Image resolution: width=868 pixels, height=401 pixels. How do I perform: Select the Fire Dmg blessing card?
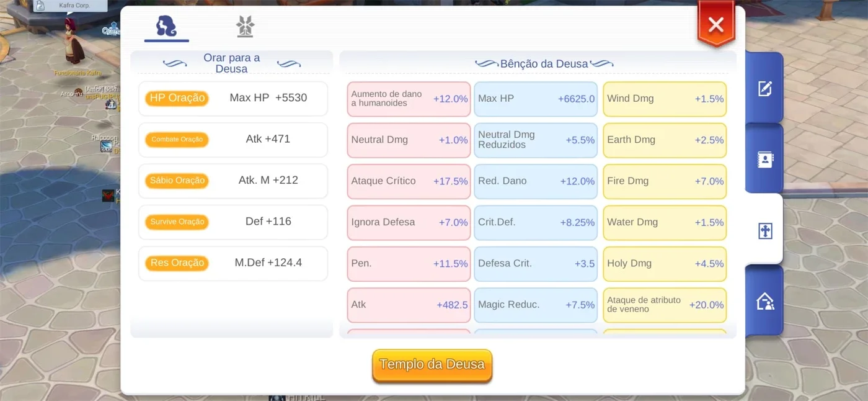(665, 181)
